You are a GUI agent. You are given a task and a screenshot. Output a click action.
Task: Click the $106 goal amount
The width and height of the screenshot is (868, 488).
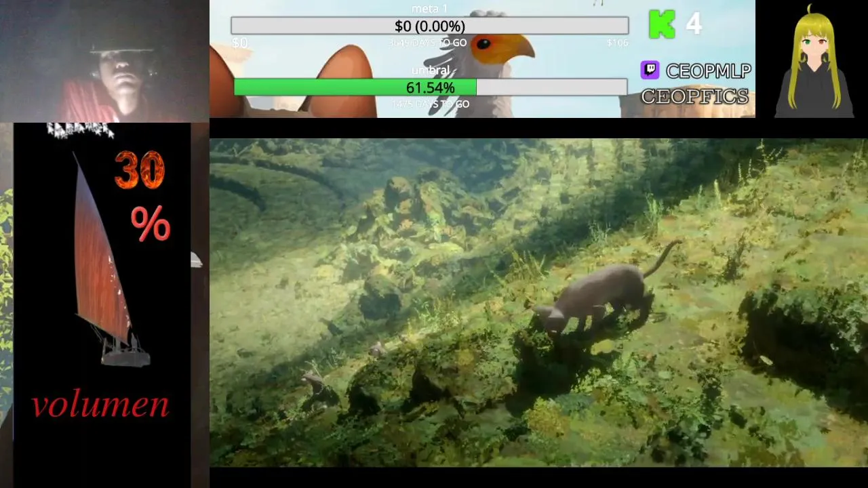click(617, 43)
